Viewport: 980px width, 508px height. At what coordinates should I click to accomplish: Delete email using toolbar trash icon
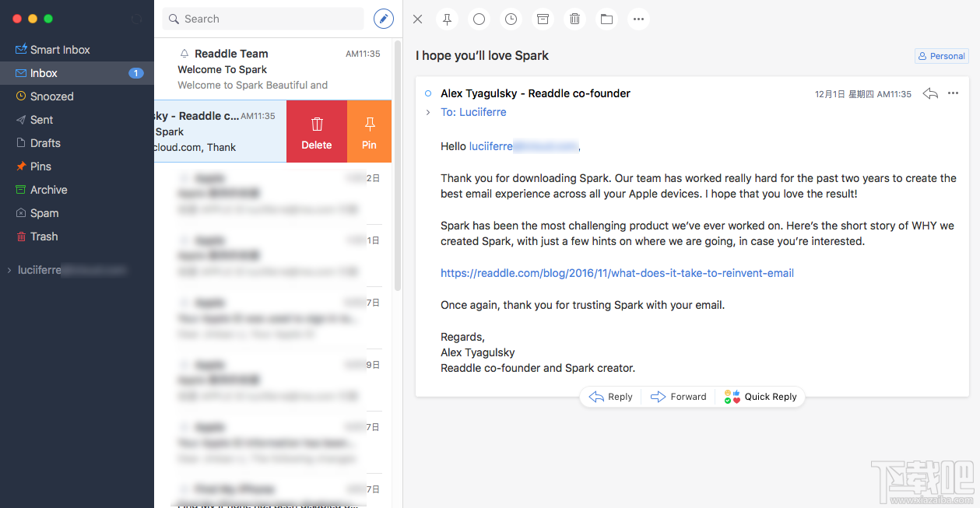click(574, 19)
